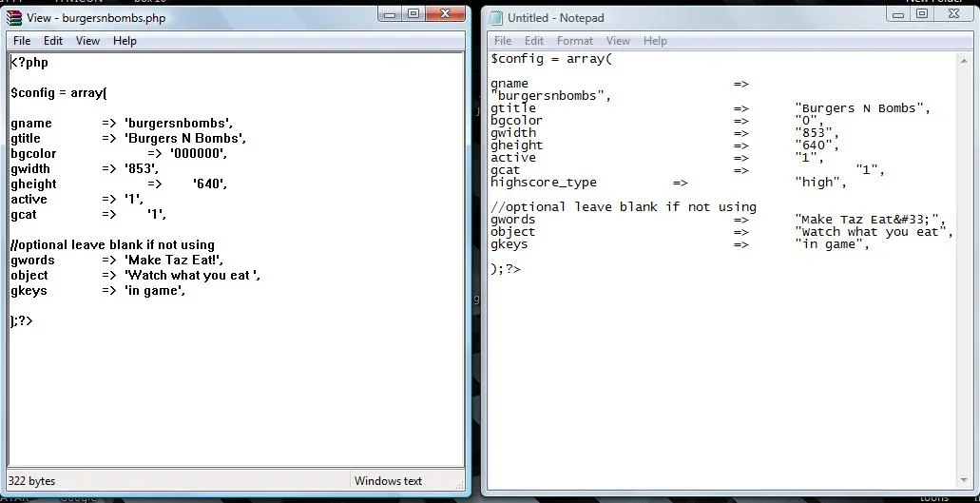Click closing ');?>' line in Notepad
The height and width of the screenshot is (503, 980).
pos(506,269)
